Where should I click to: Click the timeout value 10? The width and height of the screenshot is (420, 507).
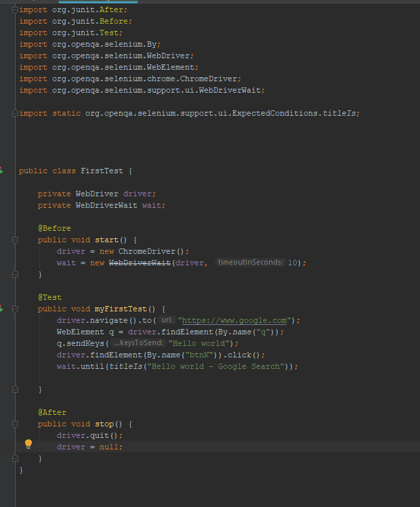(x=293, y=263)
